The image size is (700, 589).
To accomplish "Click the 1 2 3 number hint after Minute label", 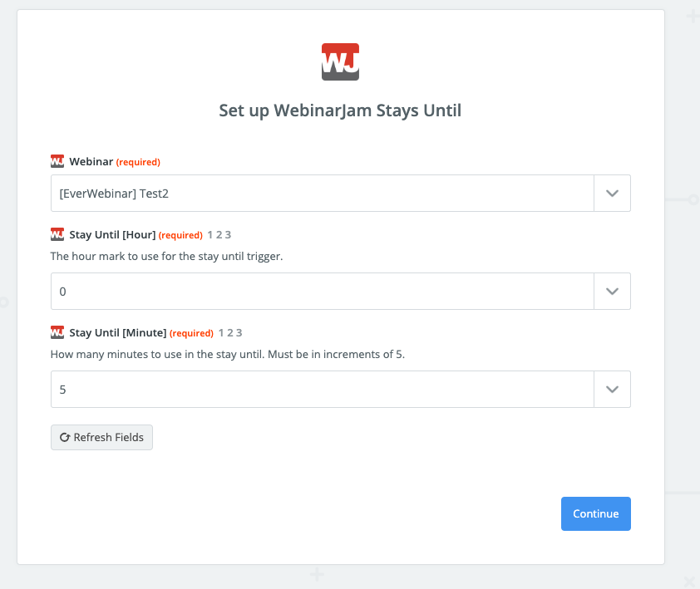I will pos(230,333).
